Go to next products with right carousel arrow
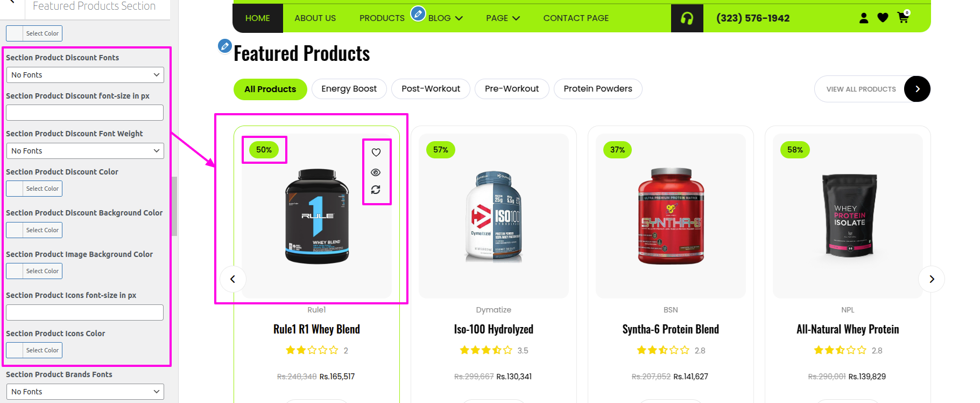Viewport: 980px width, 403px height. tap(932, 279)
